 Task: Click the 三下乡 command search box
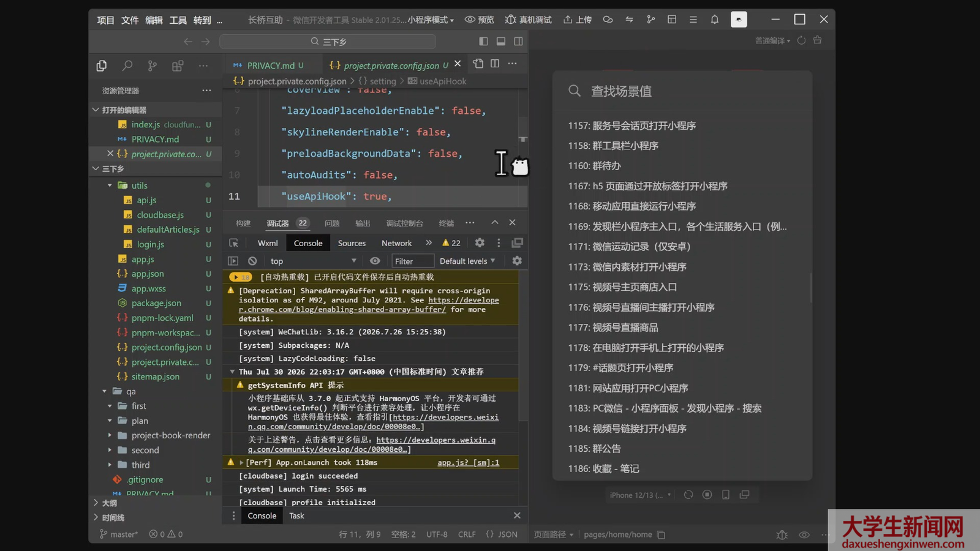coord(328,42)
